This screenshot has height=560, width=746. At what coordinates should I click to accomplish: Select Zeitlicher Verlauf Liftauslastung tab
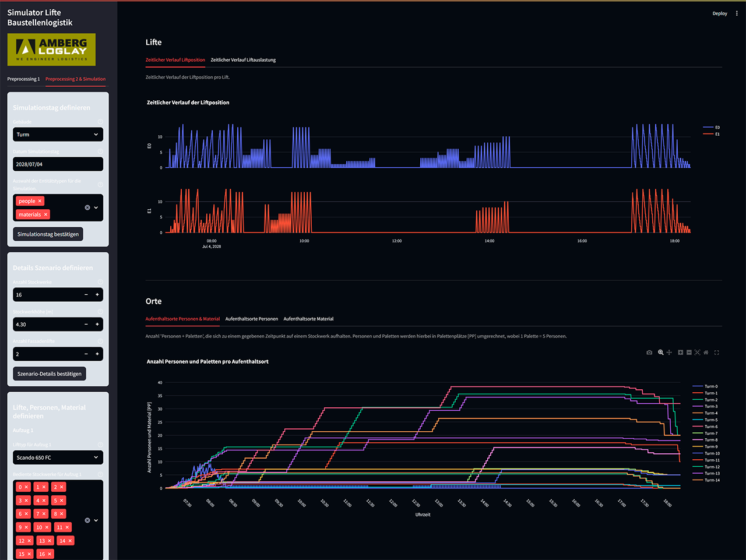tap(243, 60)
